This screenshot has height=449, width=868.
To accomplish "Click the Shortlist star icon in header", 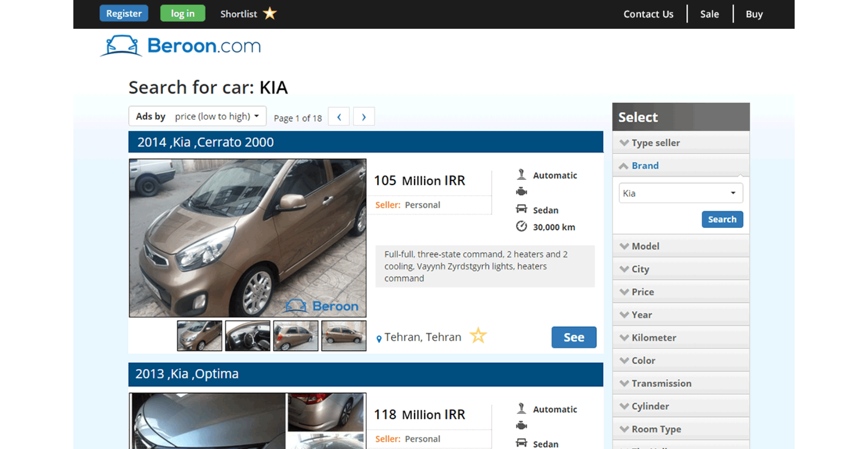I will click(x=270, y=13).
